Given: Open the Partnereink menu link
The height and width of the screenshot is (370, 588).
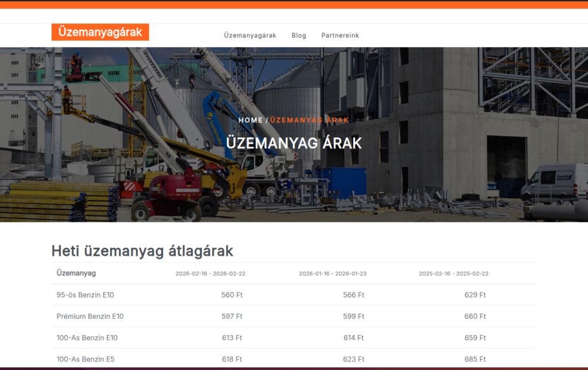Looking at the screenshot, I should coord(340,36).
